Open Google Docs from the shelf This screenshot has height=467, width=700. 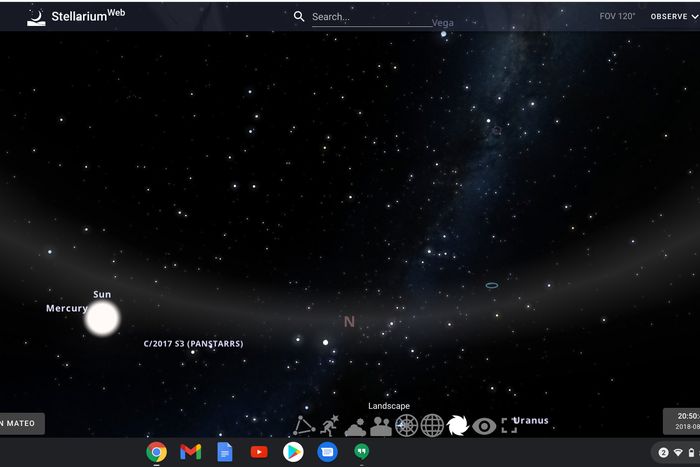click(225, 452)
